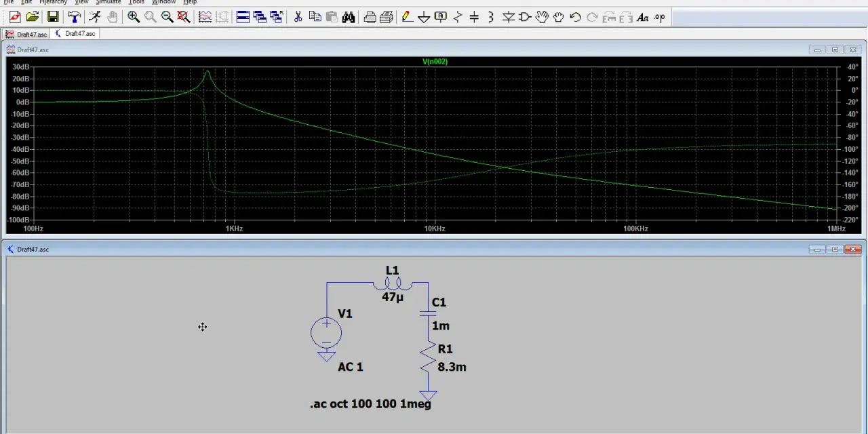Open the Hierarchy menu

pos(53,2)
